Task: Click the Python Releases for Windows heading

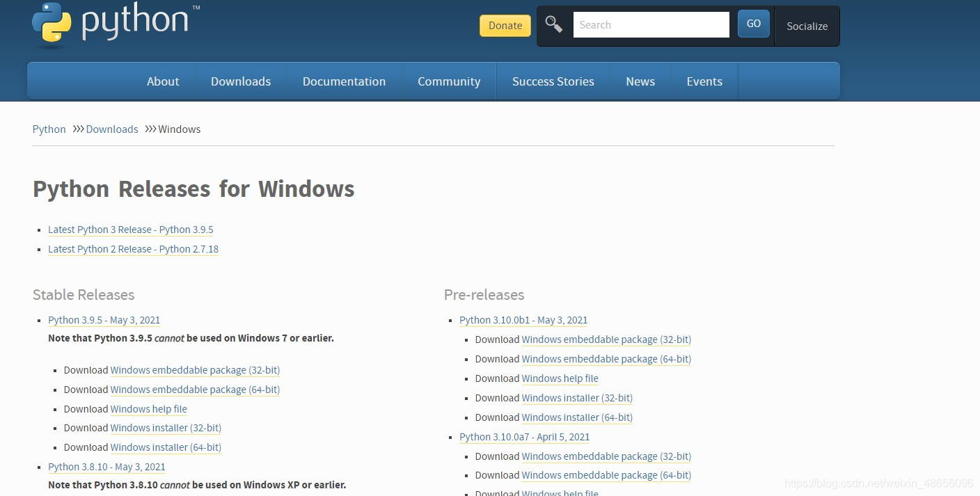Action: [193, 189]
